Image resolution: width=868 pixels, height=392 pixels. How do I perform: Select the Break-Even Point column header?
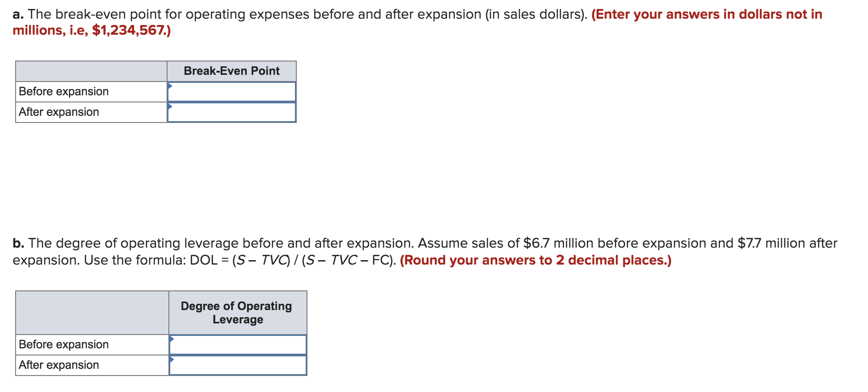click(231, 71)
